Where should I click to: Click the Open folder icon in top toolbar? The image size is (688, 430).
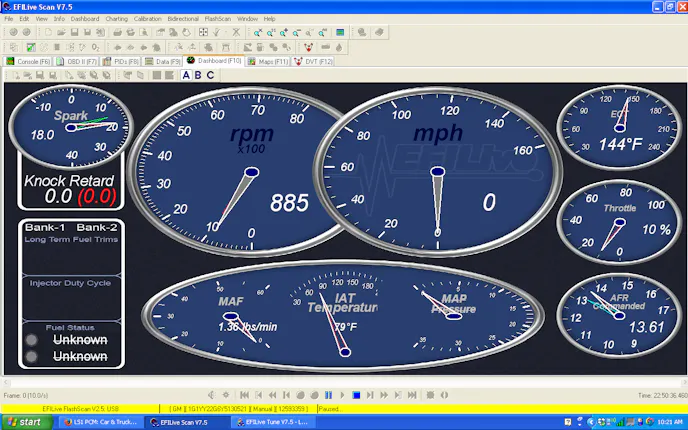61,32
